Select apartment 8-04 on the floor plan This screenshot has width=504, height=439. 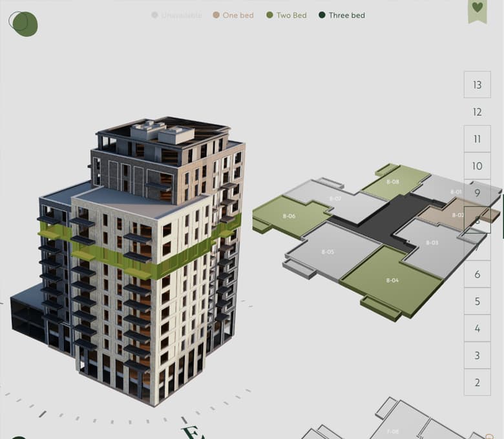point(391,280)
